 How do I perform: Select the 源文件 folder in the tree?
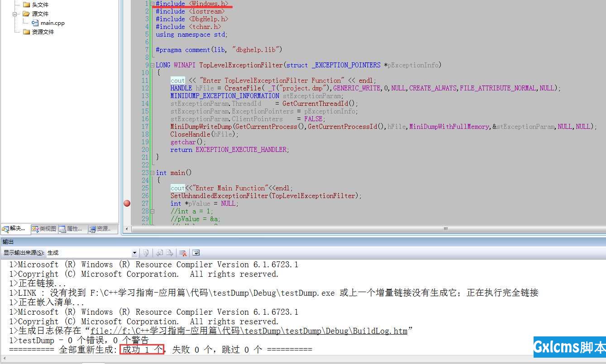point(40,14)
